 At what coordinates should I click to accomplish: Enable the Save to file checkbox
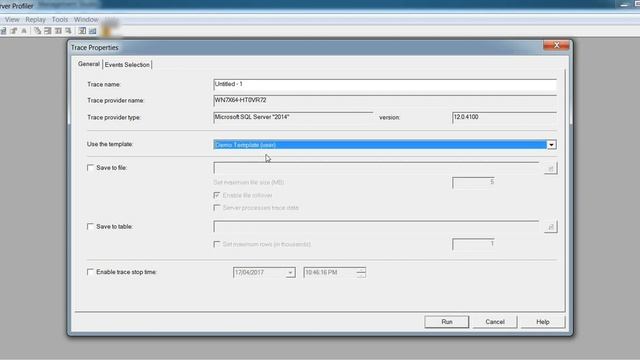pyautogui.click(x=90, y=168)
